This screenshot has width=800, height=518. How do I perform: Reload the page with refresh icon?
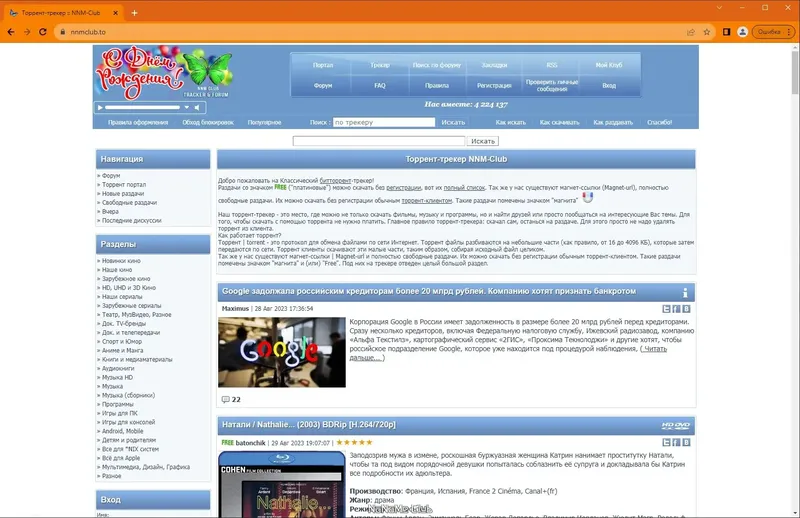pos(43,32)
